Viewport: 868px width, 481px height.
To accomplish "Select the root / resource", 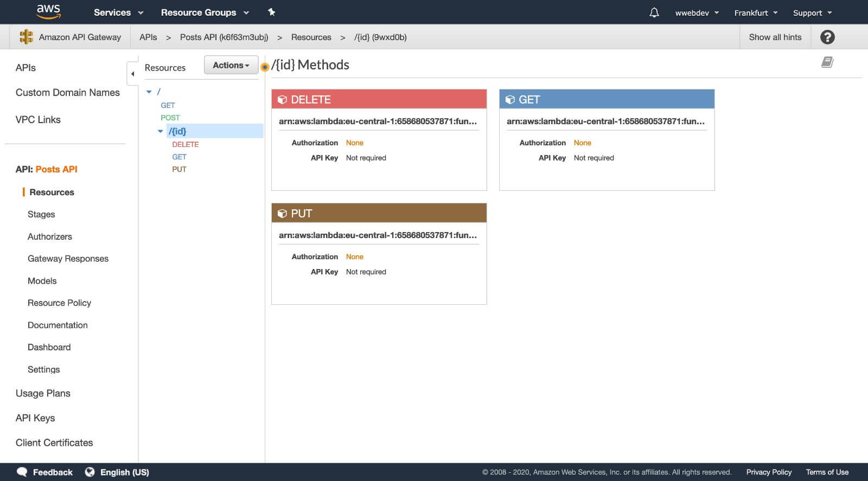I will [x=158, y=92].
